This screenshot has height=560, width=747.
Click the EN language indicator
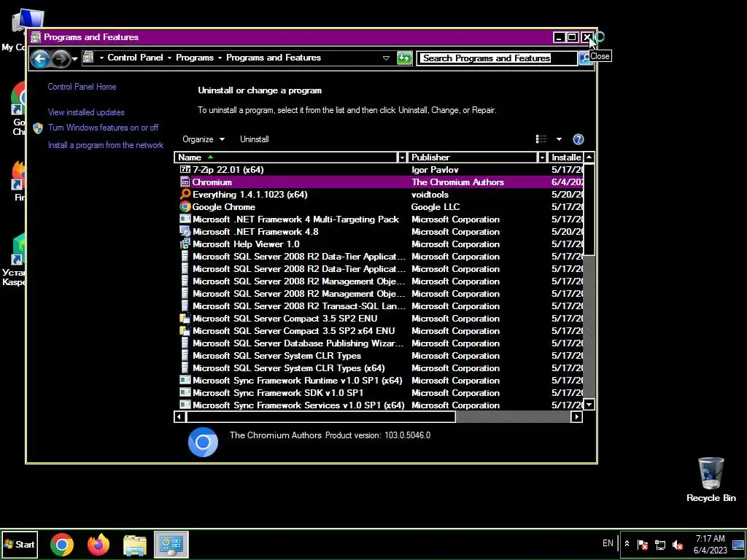tap(608, 543)
